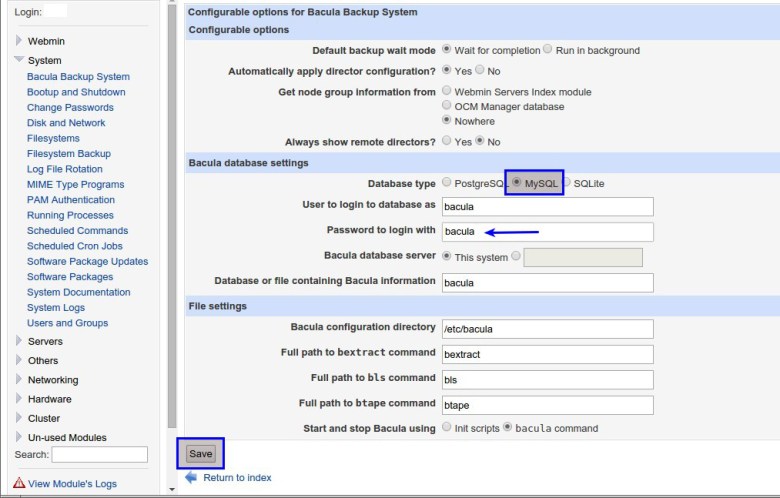
Task: Open MIME Type Programs module
Action: point(76,185)
